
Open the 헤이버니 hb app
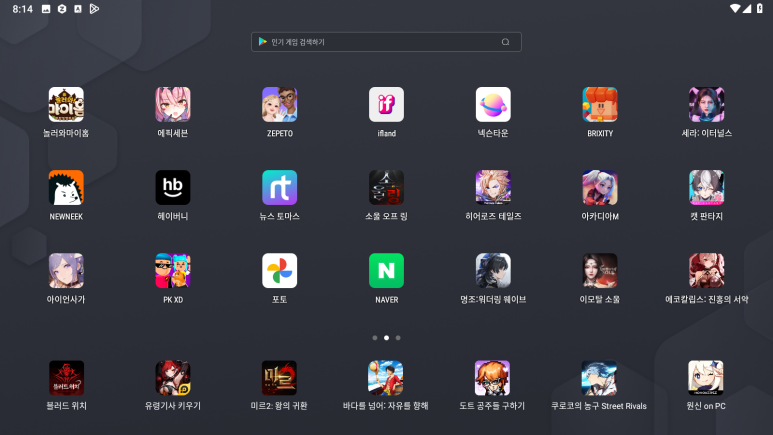tap(173, 187)
